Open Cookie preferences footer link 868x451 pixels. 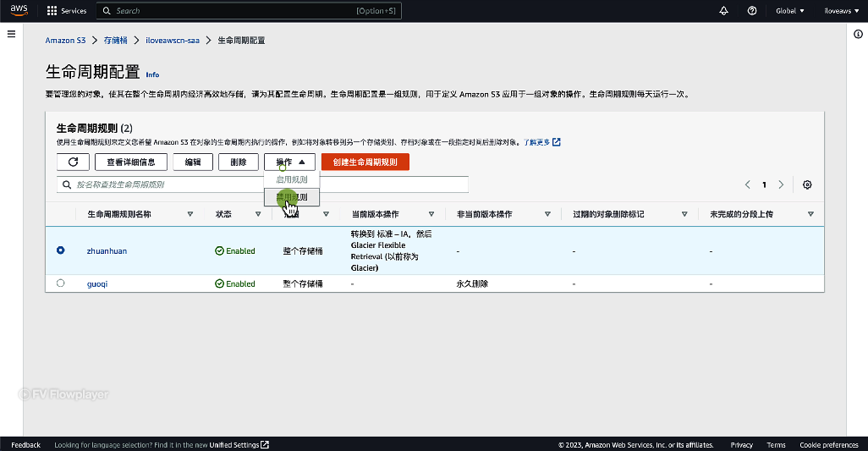[829, 445]
